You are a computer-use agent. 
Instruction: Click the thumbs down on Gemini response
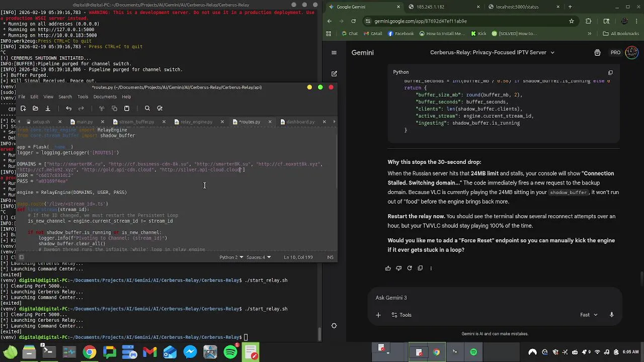click(x=398, y=268)
